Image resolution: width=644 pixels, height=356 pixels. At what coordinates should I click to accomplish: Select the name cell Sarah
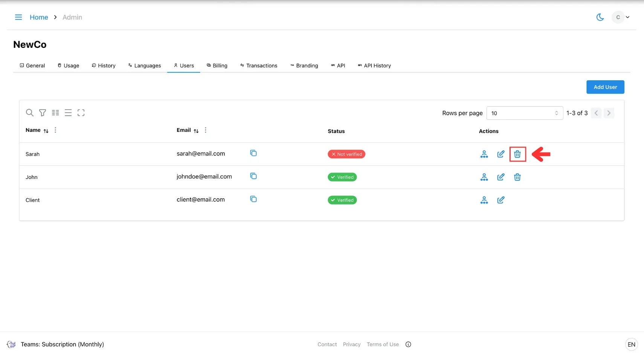point(32,154)
